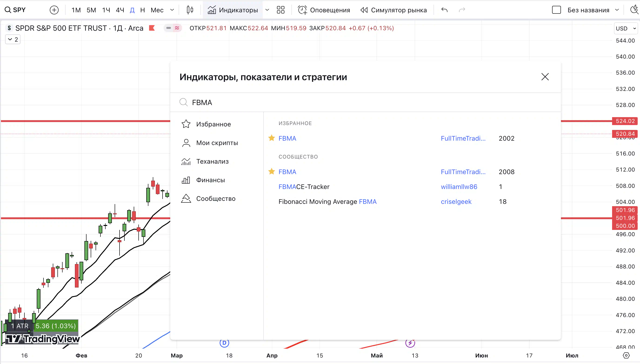Open FullTimeTradi author under Избранное

463,138
